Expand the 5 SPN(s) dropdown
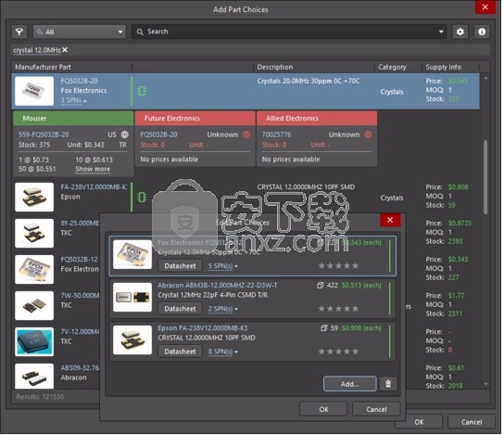This screenshot has width=504, height=435. click(222, 266)
